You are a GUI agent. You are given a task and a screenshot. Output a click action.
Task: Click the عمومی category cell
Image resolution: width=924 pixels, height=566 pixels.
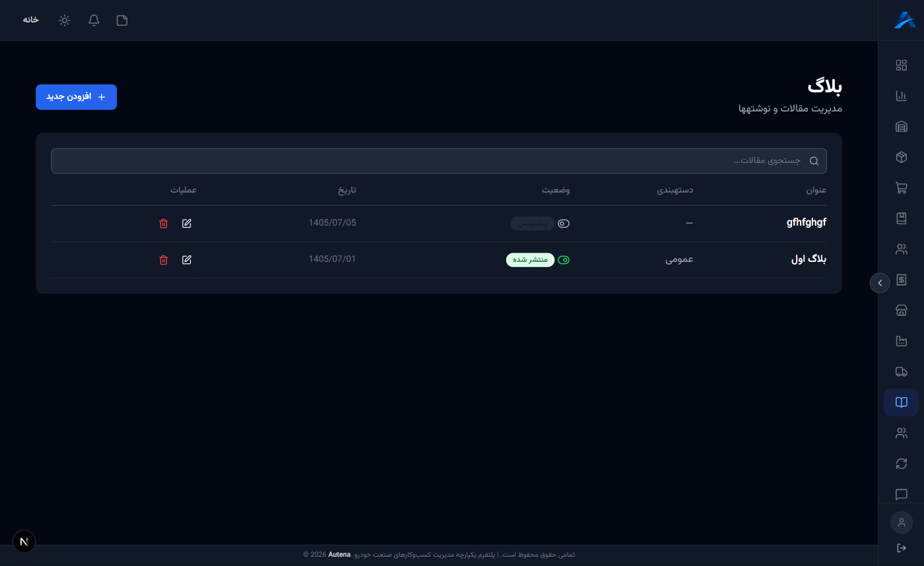click(679, 260)
